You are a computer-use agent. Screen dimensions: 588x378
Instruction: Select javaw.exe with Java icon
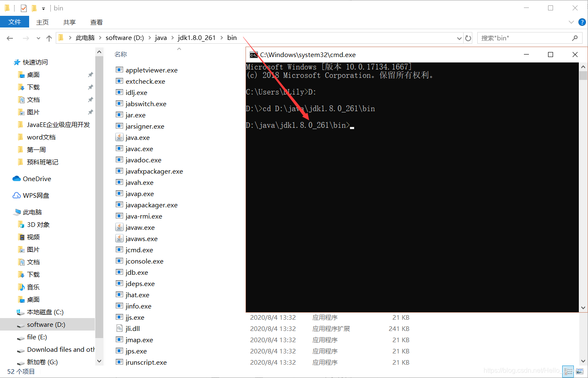tap(140, 227)
